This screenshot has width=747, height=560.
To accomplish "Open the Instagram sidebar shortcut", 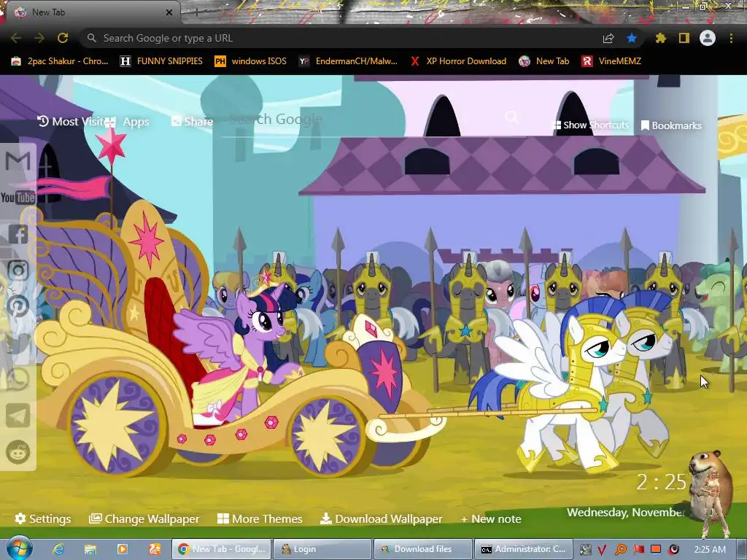I will (x=18, y=270).
